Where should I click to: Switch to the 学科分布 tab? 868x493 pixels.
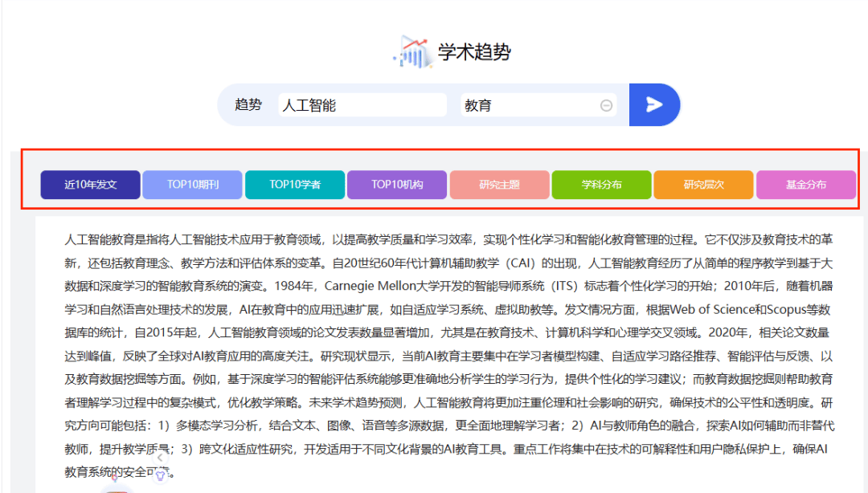[x=601, y=185]
